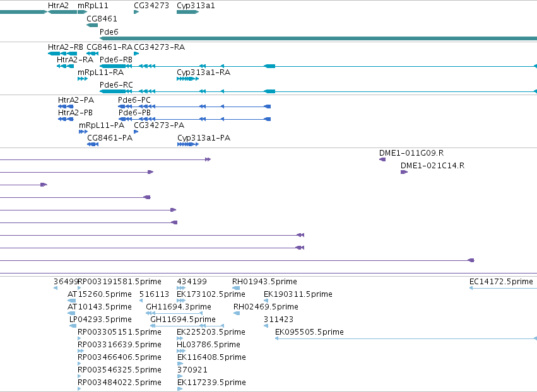Click EST RP003316639.5prime

point(119,345)
